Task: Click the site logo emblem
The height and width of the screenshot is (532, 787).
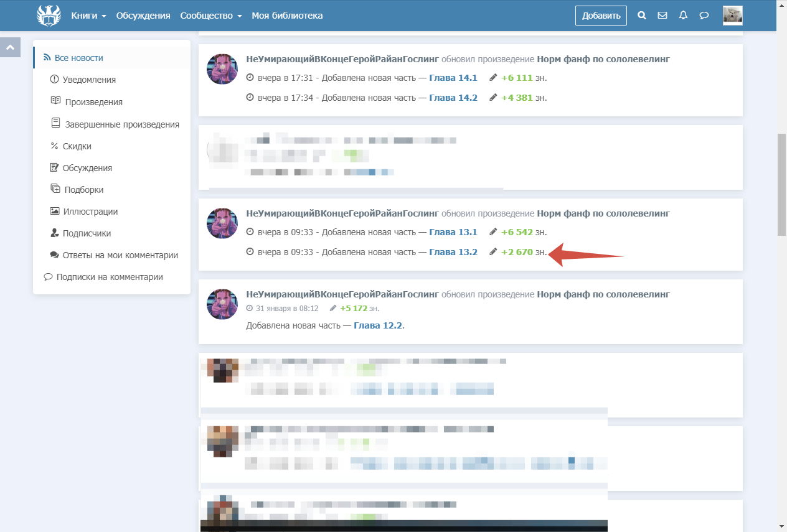Action: click(49, 16)
